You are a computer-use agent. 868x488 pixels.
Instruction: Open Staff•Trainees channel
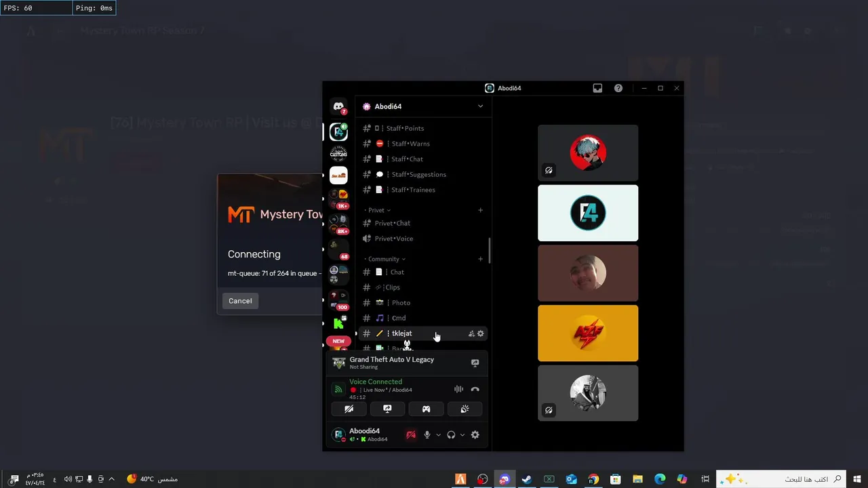point(422,190)
